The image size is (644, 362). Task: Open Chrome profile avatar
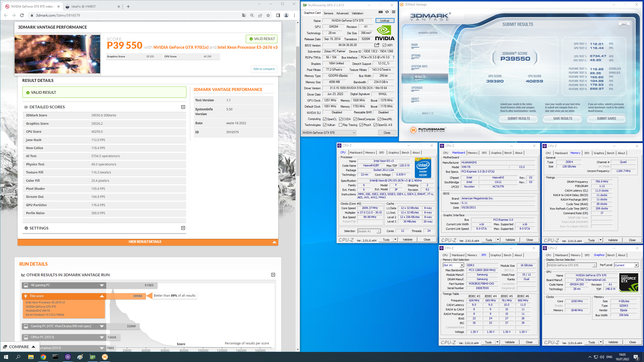point(286,15)
